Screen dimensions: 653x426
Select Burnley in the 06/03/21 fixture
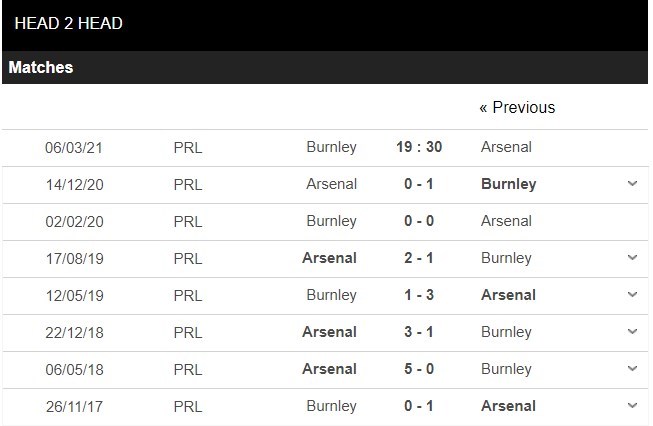click(331, 147)
